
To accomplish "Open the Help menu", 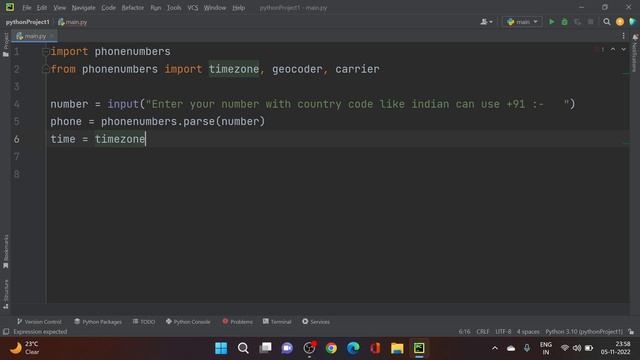I will click(238, 8).
